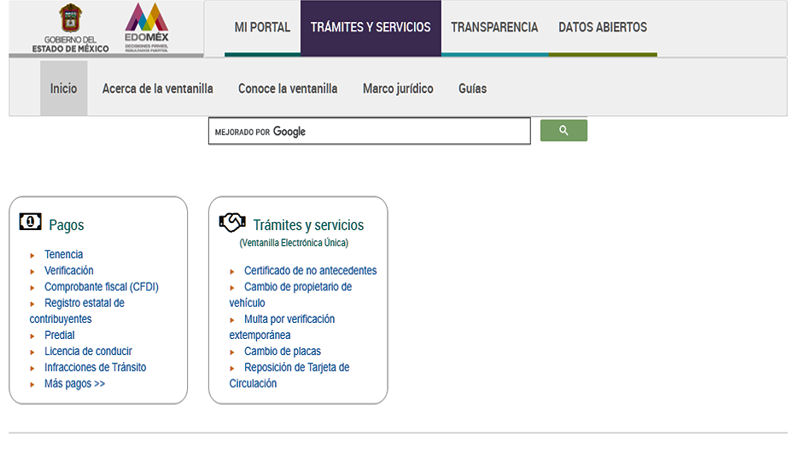Screen dimensions: 800x450
Task: Open the Guías menu item
Action: [x=472, y=88]
